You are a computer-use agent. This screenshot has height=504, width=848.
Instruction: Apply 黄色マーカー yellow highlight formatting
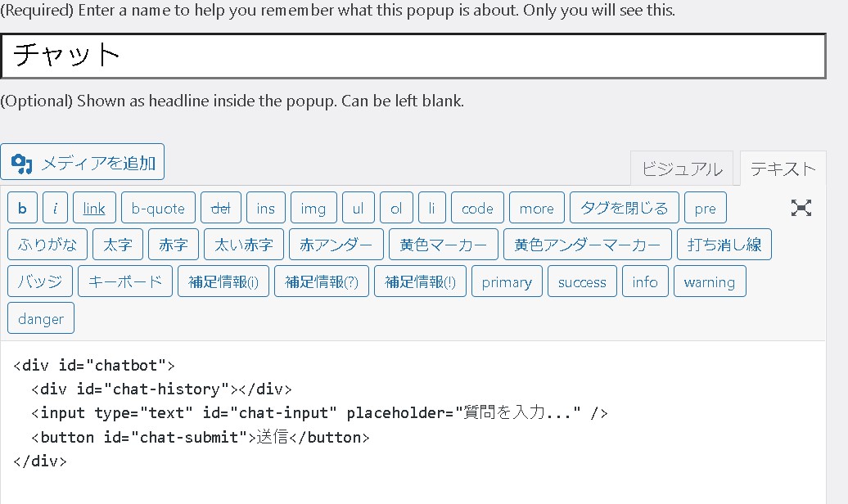pyautogui.click(x=443, y=244)
